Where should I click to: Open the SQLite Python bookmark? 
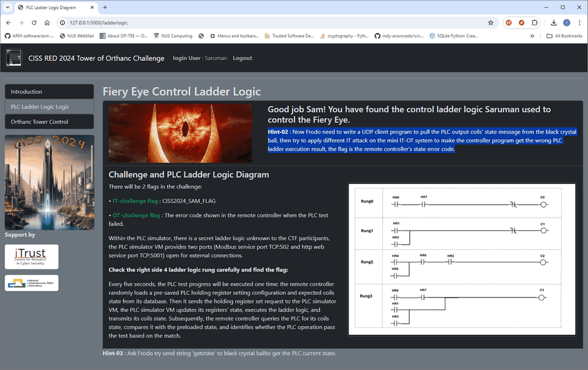[454, 36]
